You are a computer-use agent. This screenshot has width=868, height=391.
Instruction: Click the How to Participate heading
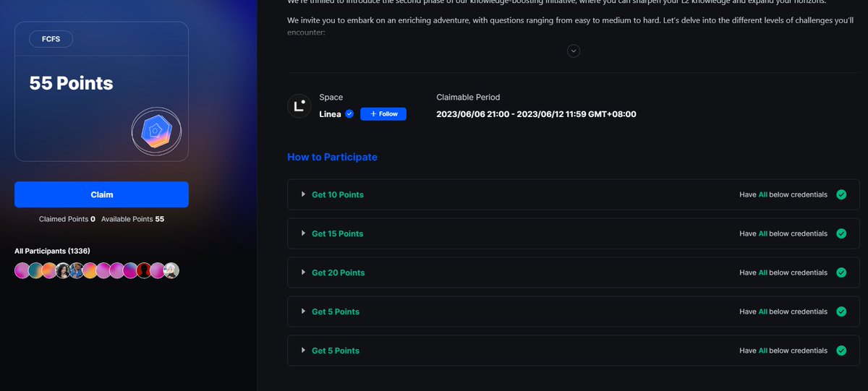[332, 157]
